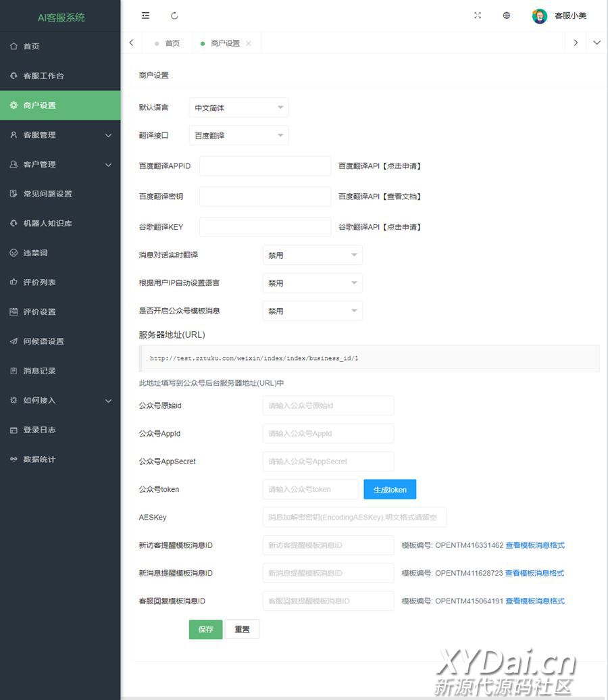Viewport: 608px width, 700px height.
Task: Collapse the sidebar using the hamburger icon
Action: [145, 16]
